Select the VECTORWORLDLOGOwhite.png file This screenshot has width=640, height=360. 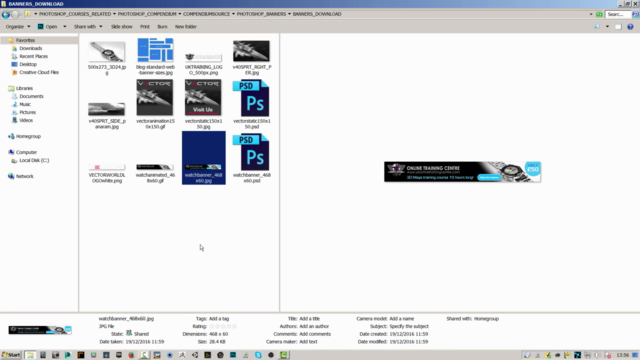(x=107, y=173)
